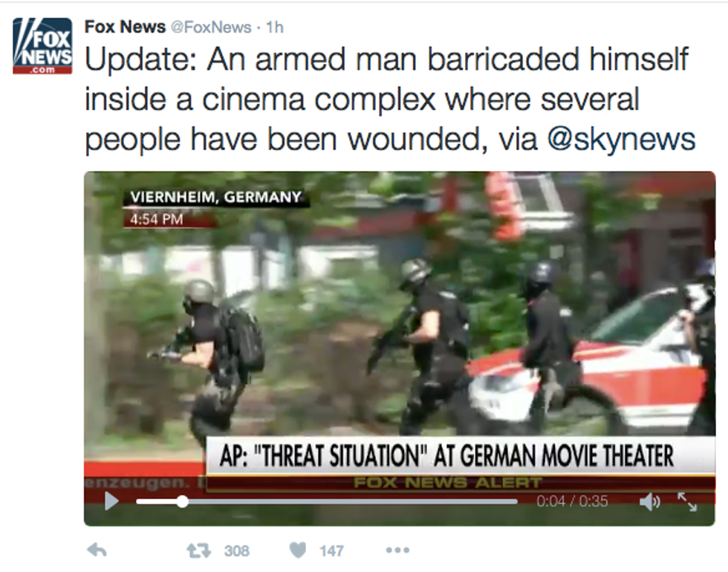Click the @FoxNews handle
The width and height of the screenshot is (728, 572).
coord(211,27)
